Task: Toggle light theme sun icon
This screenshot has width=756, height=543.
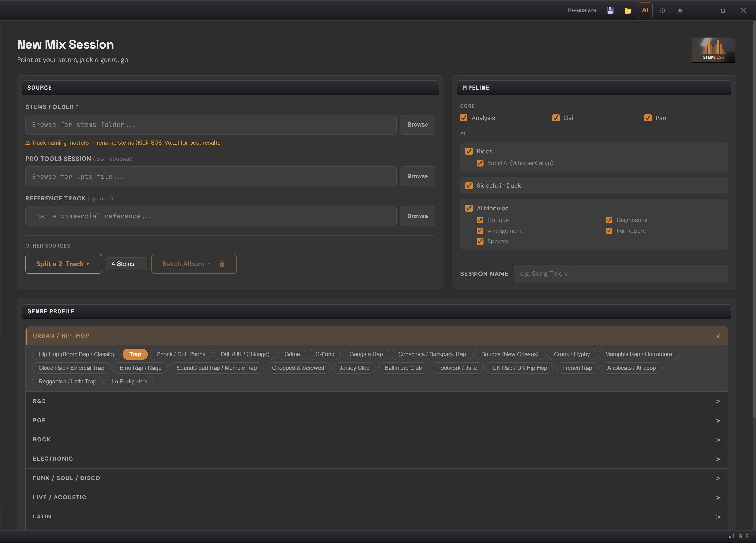Action: (x=680, y=11)
